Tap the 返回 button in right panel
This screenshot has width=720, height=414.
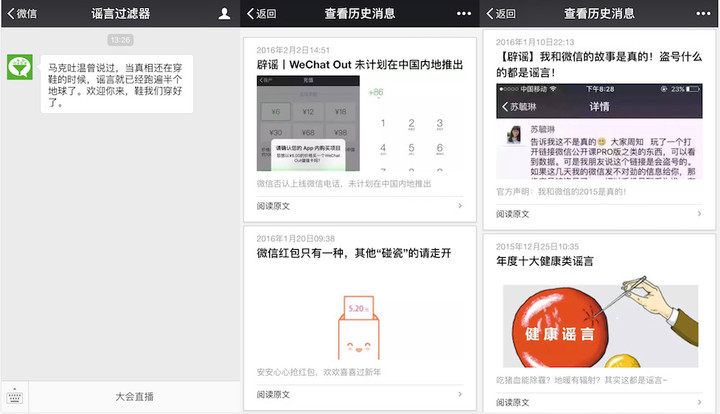coord(501,13)
